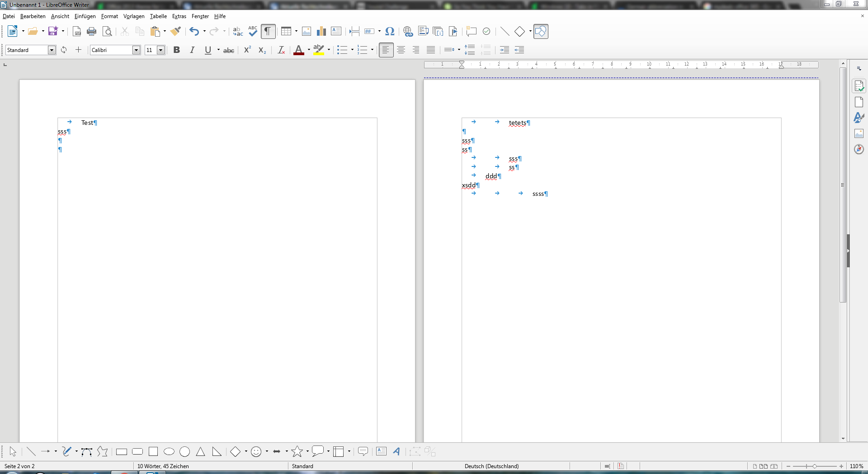Open the font name dropdown for Calibri
868x474 pixels.
coord(136,50)
